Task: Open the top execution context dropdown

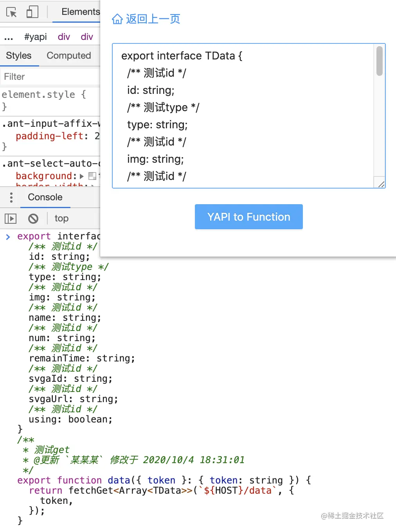Action: [x=61, y=218]
